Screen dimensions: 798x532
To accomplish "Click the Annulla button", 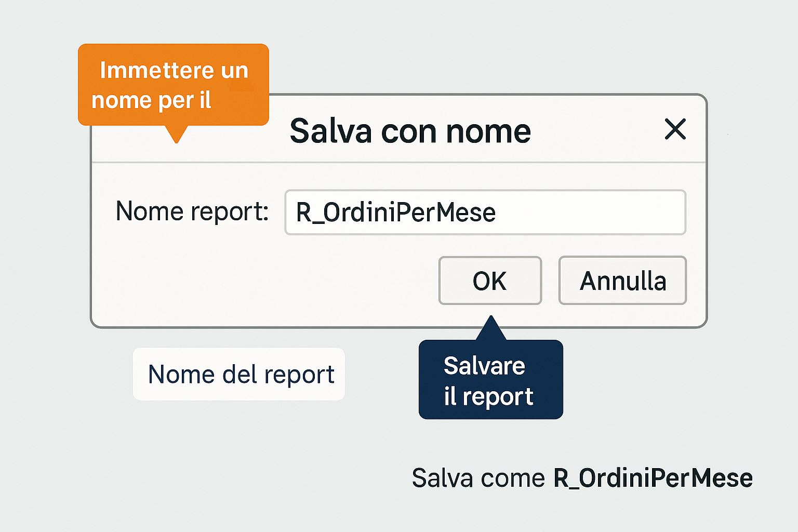I will click(622, 281).
